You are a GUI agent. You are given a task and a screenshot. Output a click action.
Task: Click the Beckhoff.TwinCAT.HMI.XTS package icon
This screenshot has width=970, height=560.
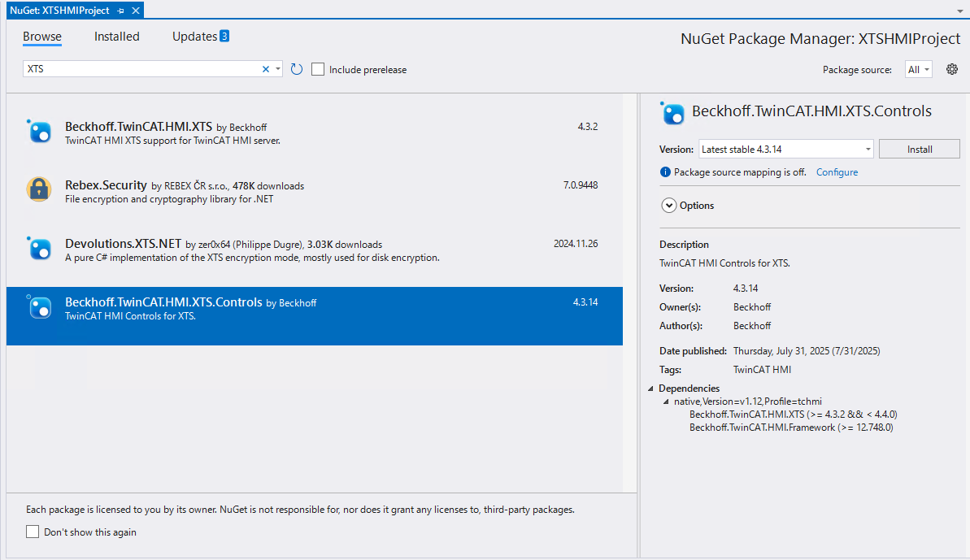coord(39,131)
